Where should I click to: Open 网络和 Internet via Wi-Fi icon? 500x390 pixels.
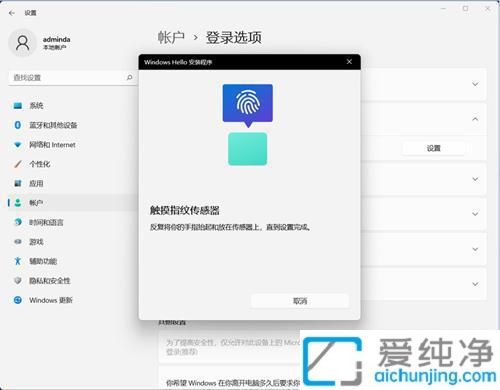click(18, 145)
